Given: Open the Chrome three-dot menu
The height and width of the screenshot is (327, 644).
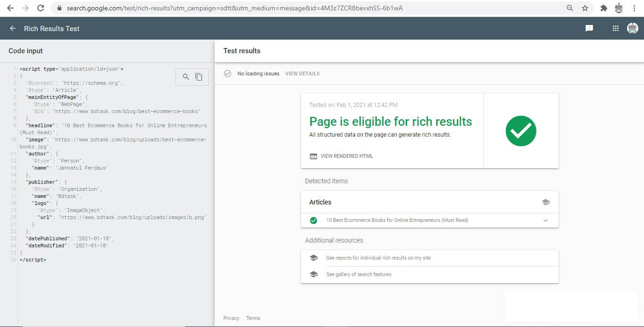Looking at the screenshot, I should click(635, 8).
